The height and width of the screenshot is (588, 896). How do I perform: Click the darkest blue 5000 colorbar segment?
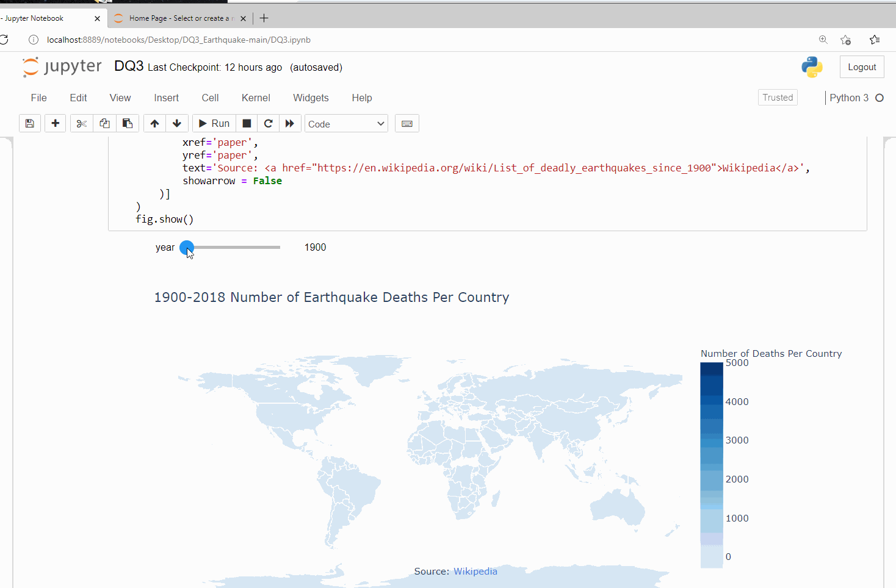click(712, 368)
